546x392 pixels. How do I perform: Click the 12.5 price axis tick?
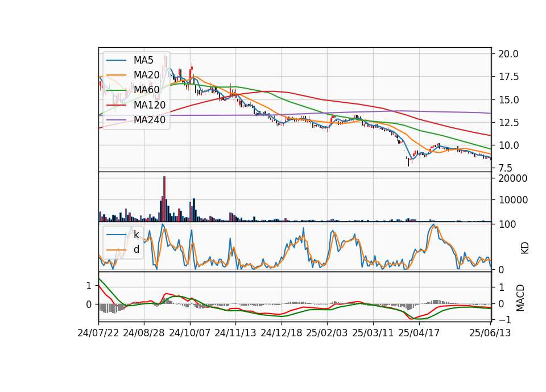click(x=508, y=123)
